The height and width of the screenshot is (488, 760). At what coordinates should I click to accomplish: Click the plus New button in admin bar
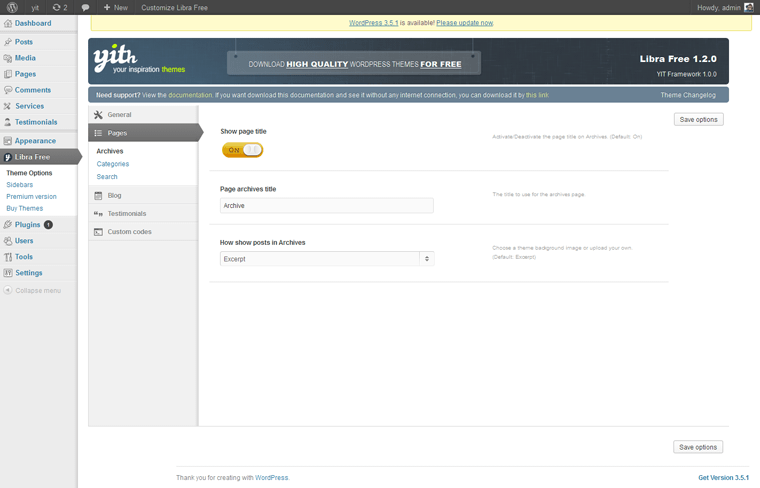point(116,7)
